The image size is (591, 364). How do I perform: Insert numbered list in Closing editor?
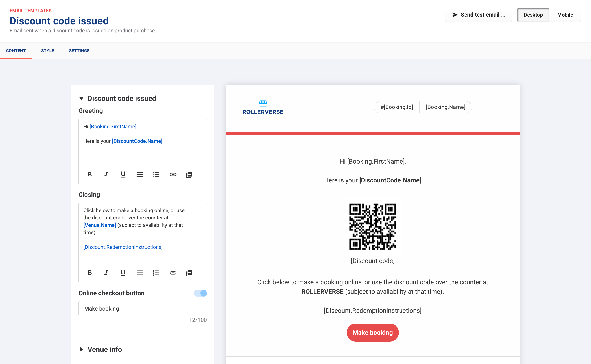pyautogui.click(x=156, y=273)
